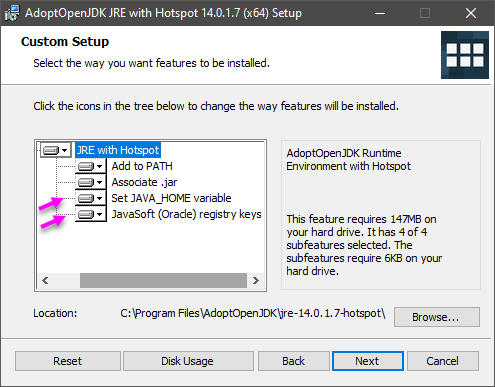Select JavaSoft (Oracle) registry keys feature
This screenshot has height=387, width=495.
click(x=186, y=214)
